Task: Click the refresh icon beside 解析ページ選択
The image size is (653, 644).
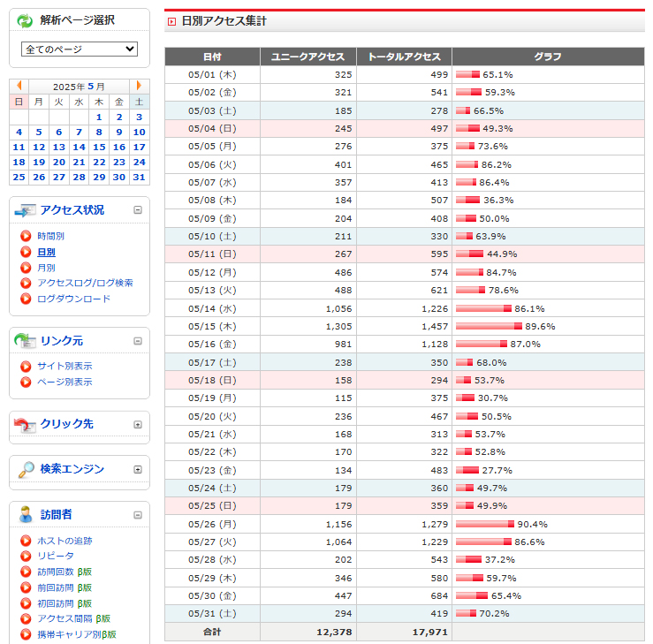Action: (x=25, y=20)
